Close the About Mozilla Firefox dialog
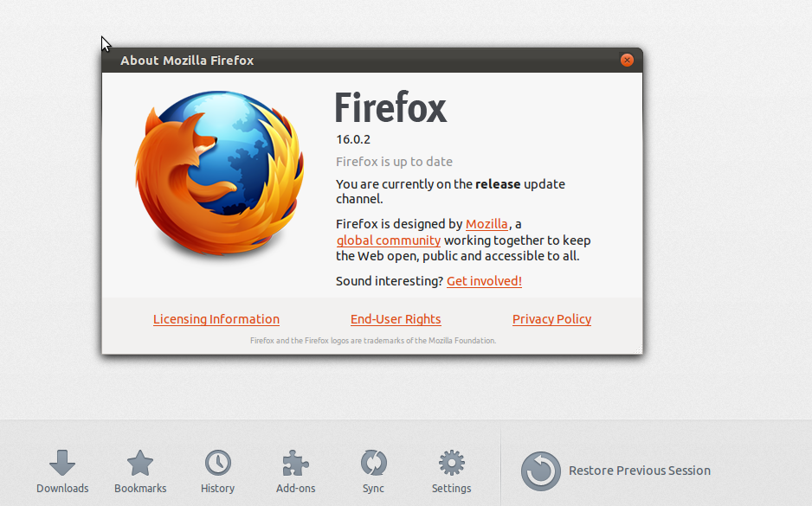Image resolution: width=812 pixels, height=506 pixels. tap(627, 60)
